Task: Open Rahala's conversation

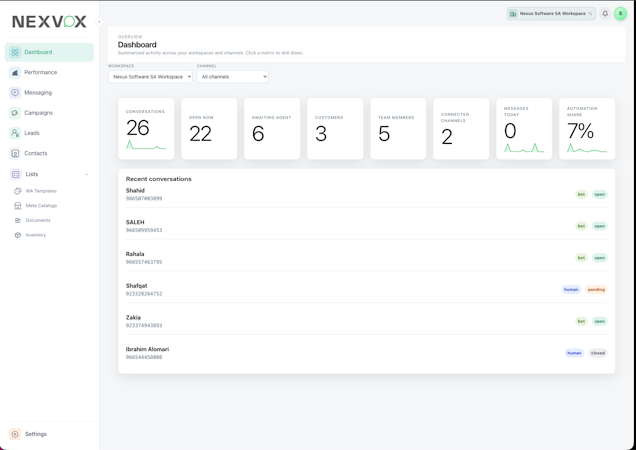Action: [367, 258]
